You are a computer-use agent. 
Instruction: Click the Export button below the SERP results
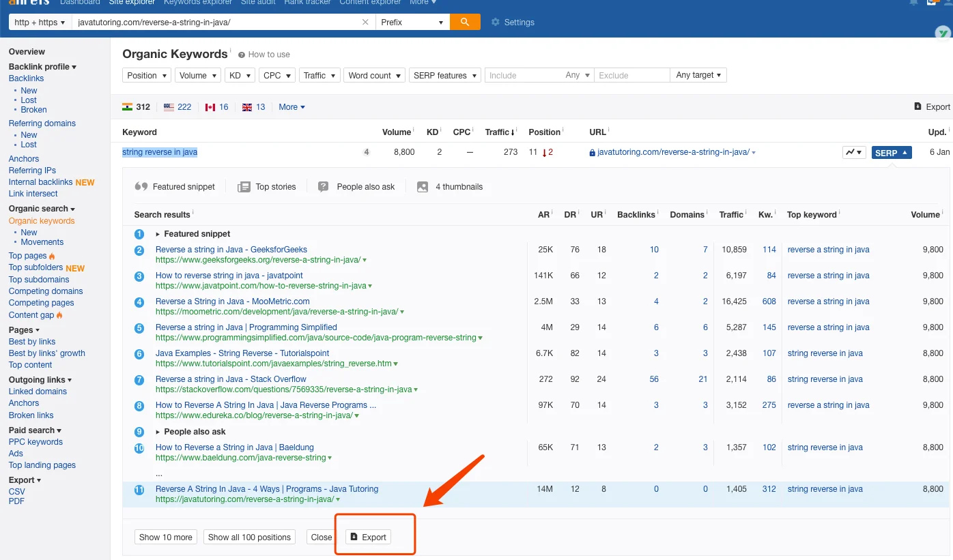[368, 537]
